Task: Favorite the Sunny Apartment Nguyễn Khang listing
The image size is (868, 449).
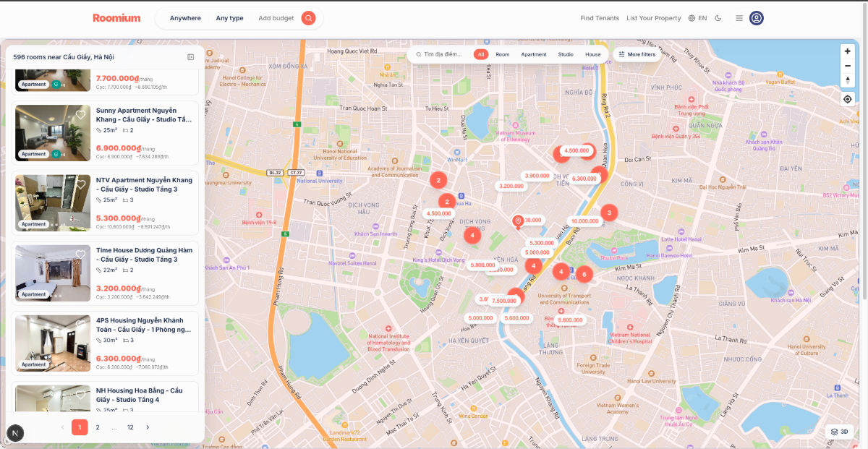Action: (x=80, y=115)
